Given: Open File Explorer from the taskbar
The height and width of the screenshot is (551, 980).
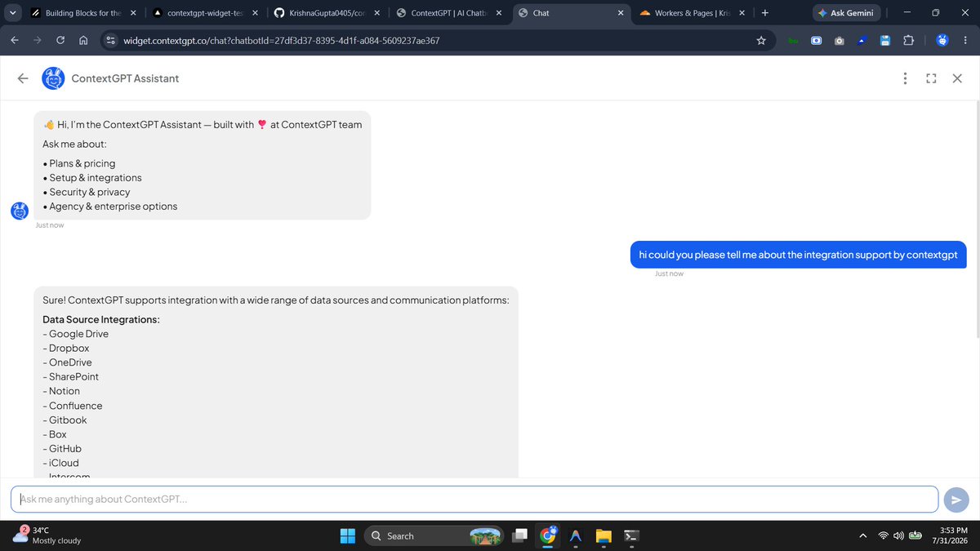Looking at the screenshot, I should click(x=604, y=535).
